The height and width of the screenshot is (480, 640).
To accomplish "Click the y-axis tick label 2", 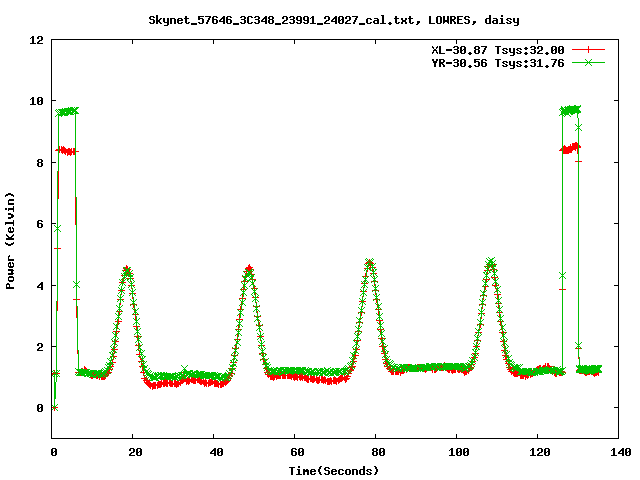I will pyautogui.click(x=40, y=347).
